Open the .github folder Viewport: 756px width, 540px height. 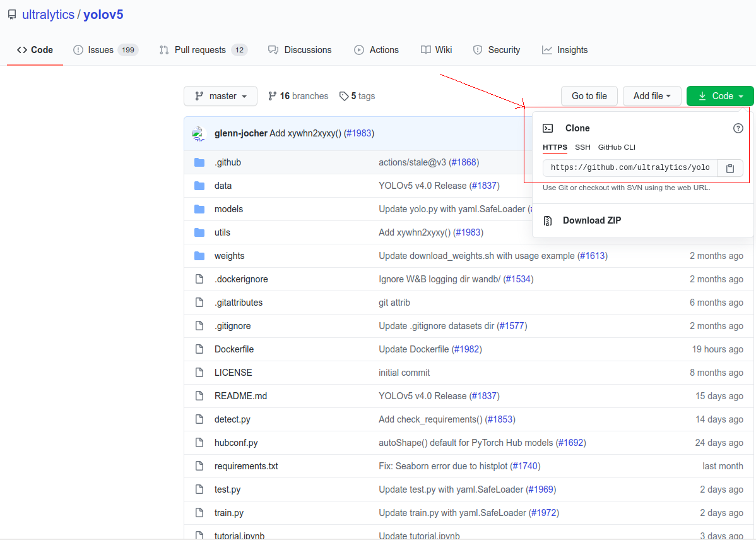point(228,162)
